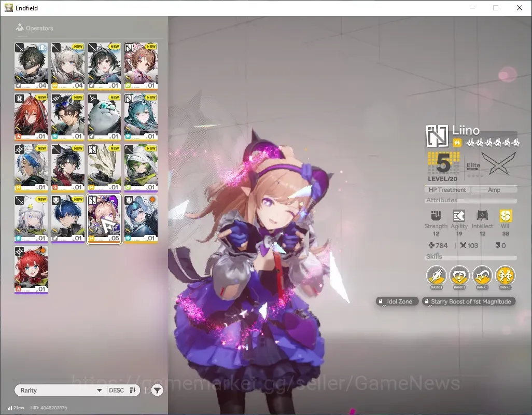532x415 pixels.
Task: Toggle the DESC sort order button
Action: (122, 390)
